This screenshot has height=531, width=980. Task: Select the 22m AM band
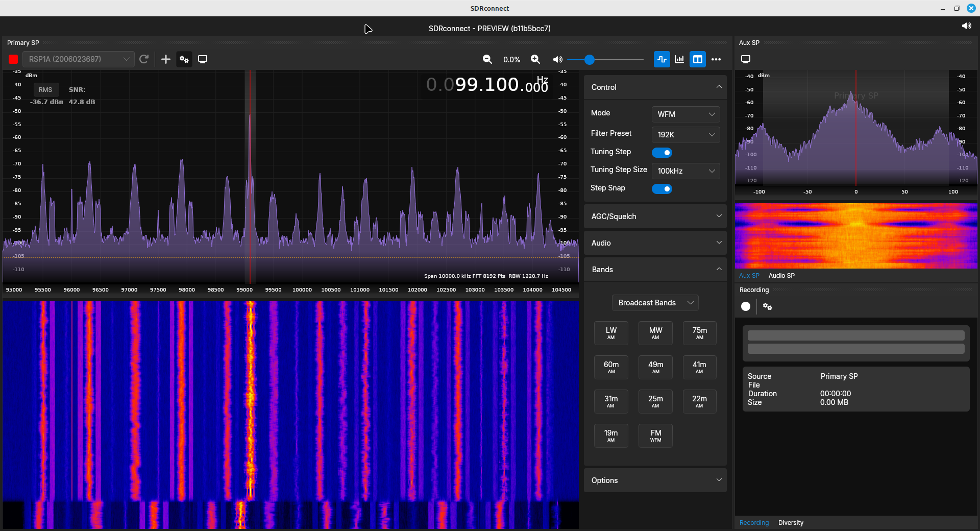(x=700, y=401)
